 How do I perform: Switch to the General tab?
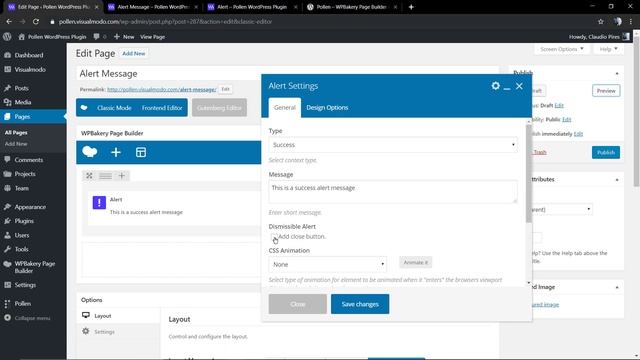[285, 108]
